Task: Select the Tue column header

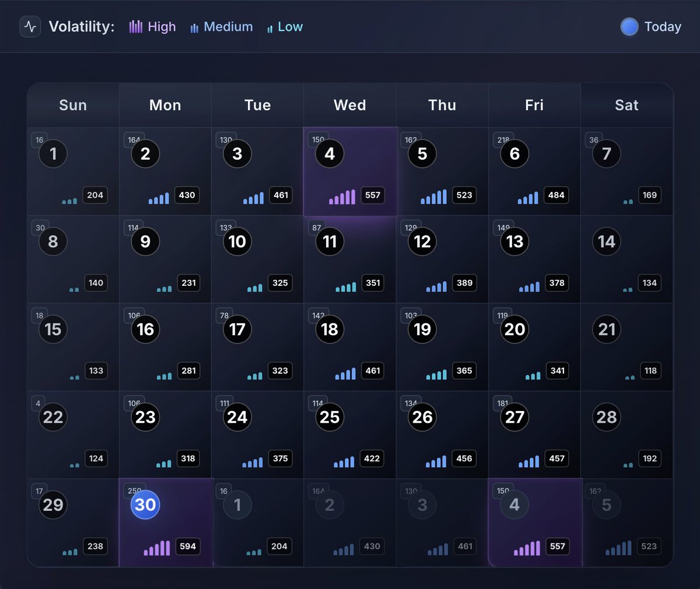Action: pos(258,105)
